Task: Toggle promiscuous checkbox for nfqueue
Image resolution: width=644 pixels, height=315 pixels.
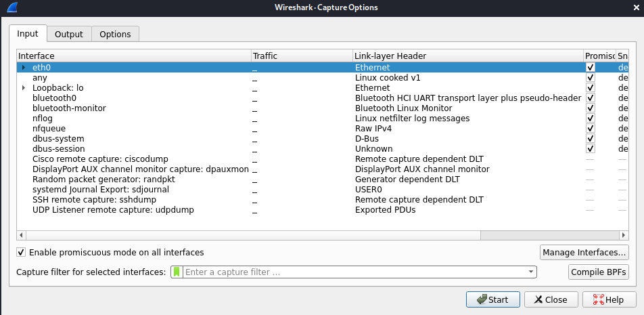Action: pos(590,128)
